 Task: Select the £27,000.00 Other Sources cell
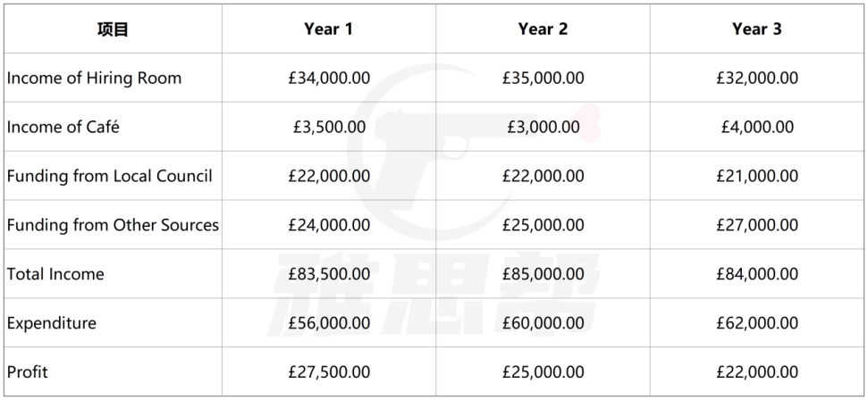coord(757,225)
